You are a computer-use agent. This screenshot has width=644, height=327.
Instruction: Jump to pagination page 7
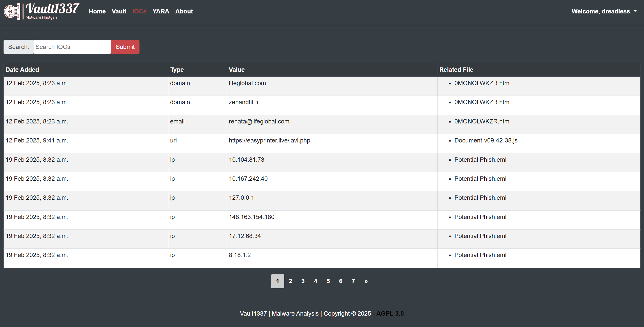pos(353,281)
